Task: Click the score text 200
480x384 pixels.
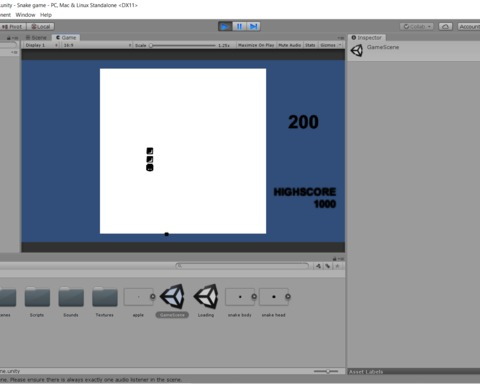Action: click(x=303, y=122)
